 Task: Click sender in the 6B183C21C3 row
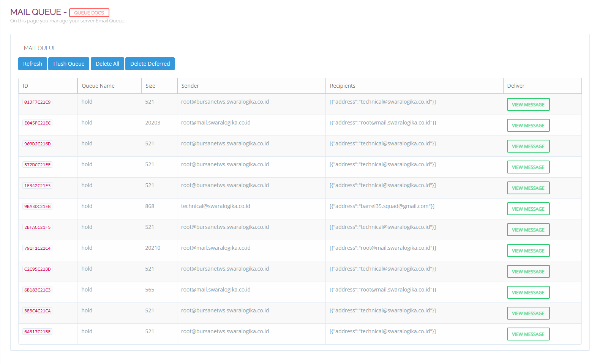(216, 290)
